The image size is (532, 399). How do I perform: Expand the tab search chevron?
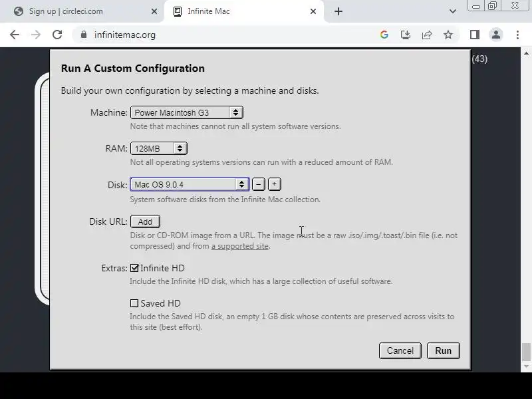click(x=453, y=11)
